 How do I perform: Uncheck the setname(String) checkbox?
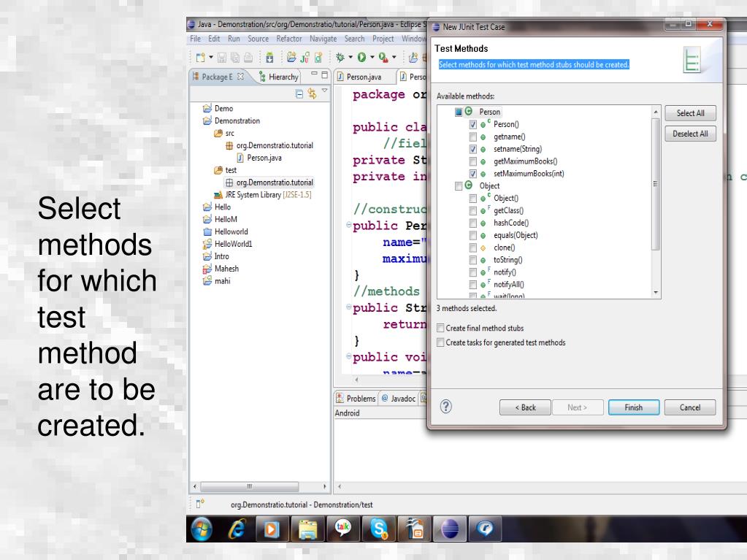472,149
